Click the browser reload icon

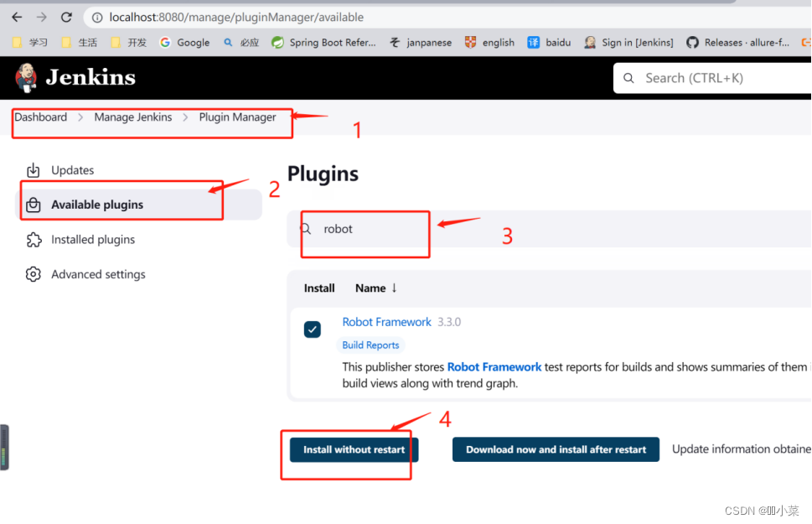[x=66, y=16]
